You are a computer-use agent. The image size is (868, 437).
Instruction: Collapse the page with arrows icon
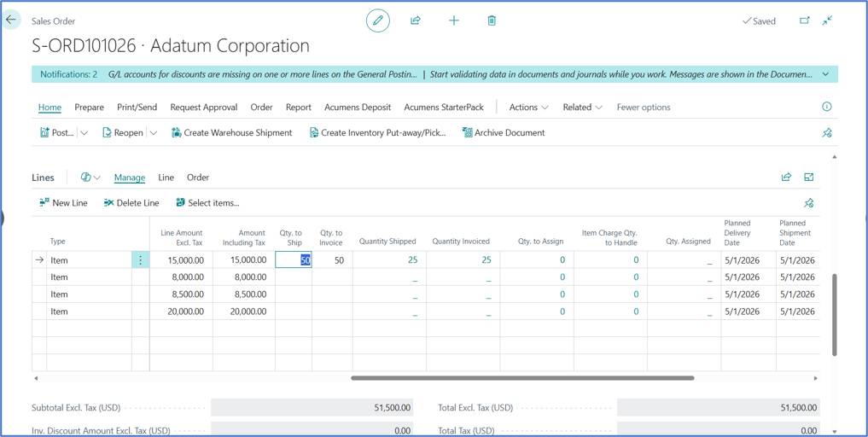[x=828, y=20]
